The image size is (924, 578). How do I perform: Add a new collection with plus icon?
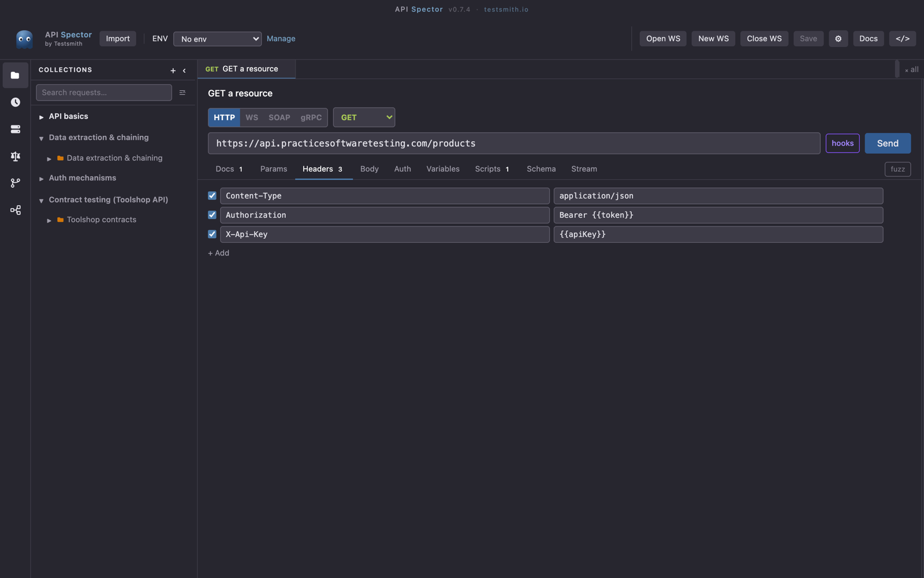pos(173,71)
